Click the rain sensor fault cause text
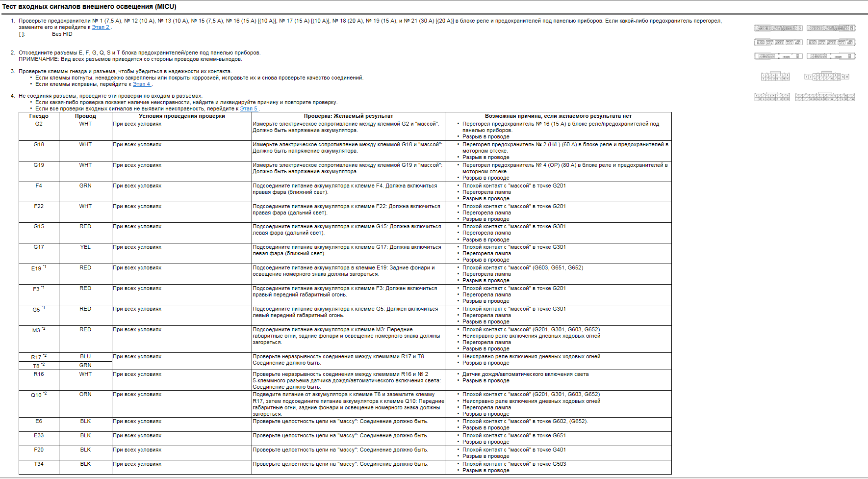This screenshot has height=479, width=868. click(526, 374)
